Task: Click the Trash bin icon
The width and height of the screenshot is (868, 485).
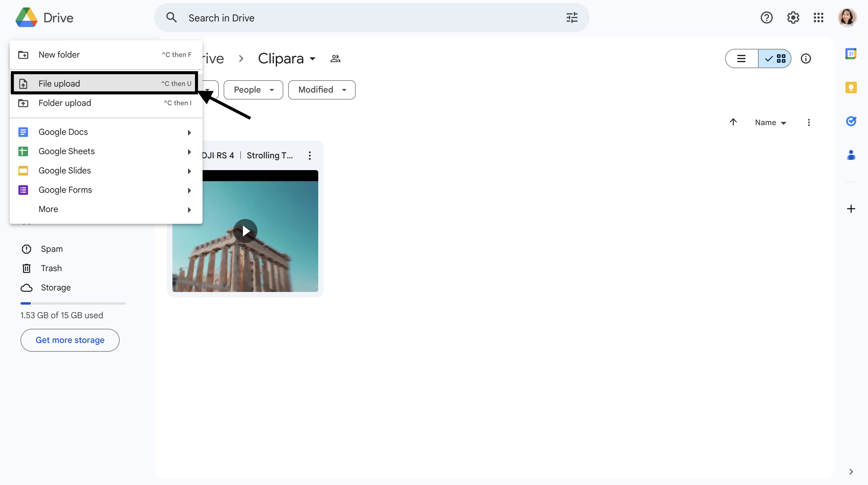Action: point(26,268)
